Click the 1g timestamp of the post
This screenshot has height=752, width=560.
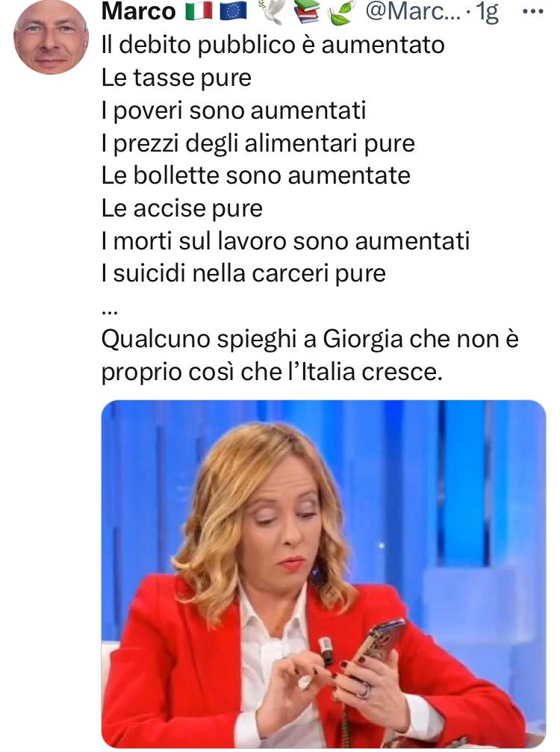(x=487, y=13)
